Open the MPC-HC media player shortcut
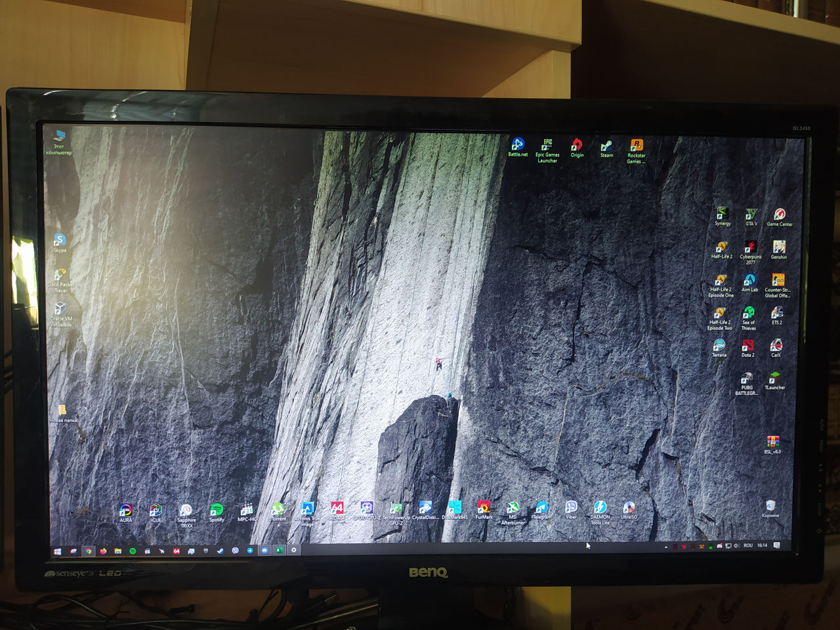Screen dimensions: 840x630 247,512
